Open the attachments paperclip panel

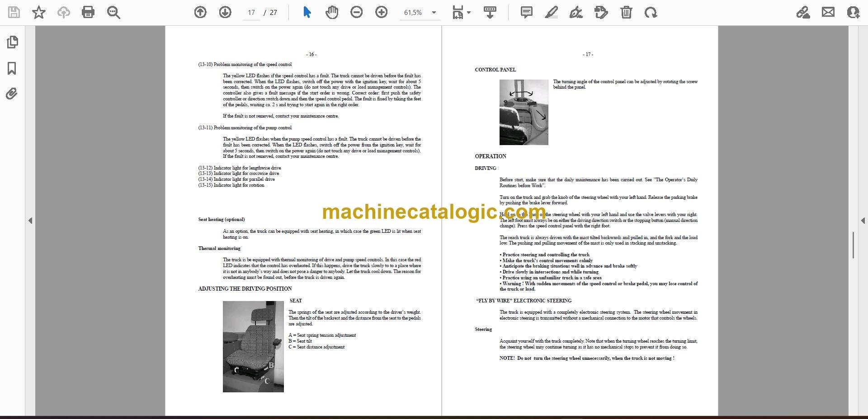(x=12, y=94)
